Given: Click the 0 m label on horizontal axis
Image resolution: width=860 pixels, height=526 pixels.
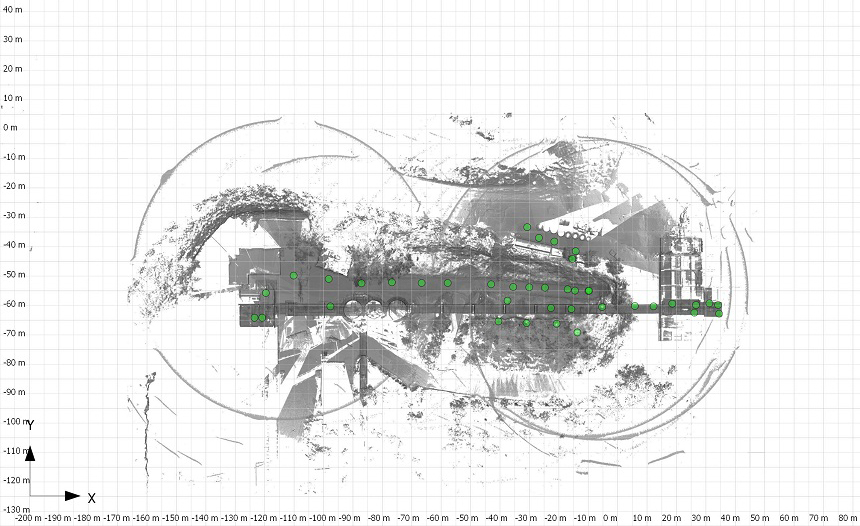Looking at the screenshot, I should (610, 518).
